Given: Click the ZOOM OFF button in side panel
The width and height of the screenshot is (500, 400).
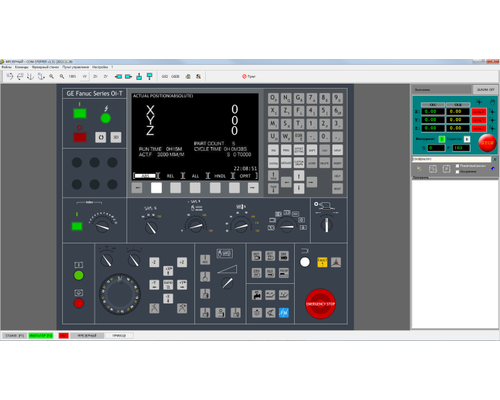Looking at the screenshot, I should pyautogui.click(x=485, y=90).
